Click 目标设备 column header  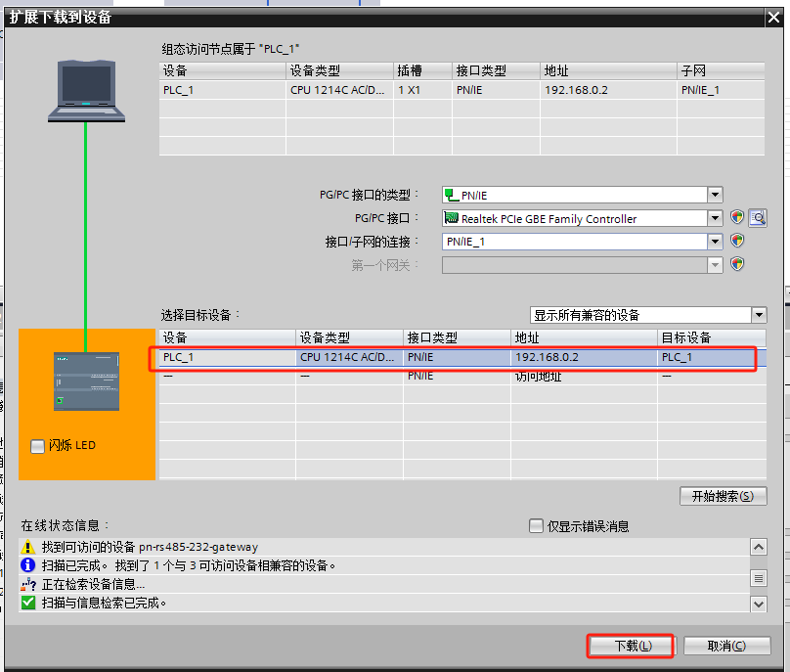[x=712, y=337]
